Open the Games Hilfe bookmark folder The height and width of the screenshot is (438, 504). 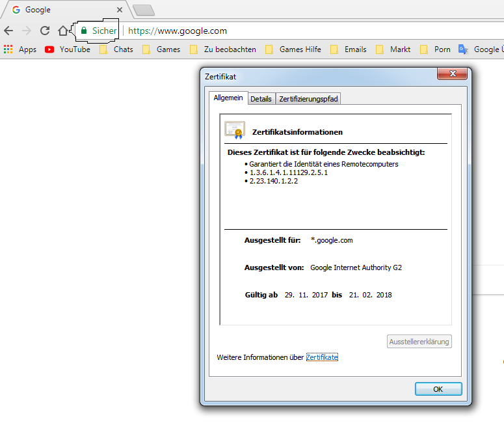(x=293, y=49)
